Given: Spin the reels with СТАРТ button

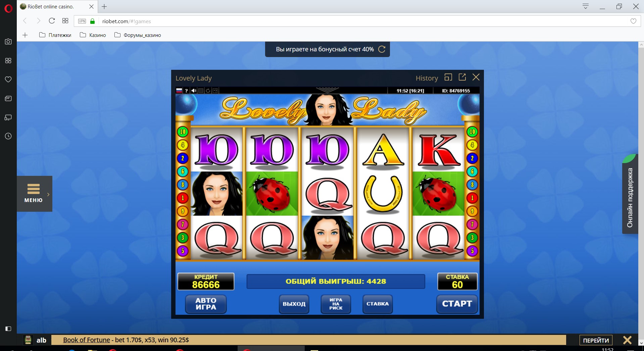Looking at the screenshot, I should tap(457, 304).
